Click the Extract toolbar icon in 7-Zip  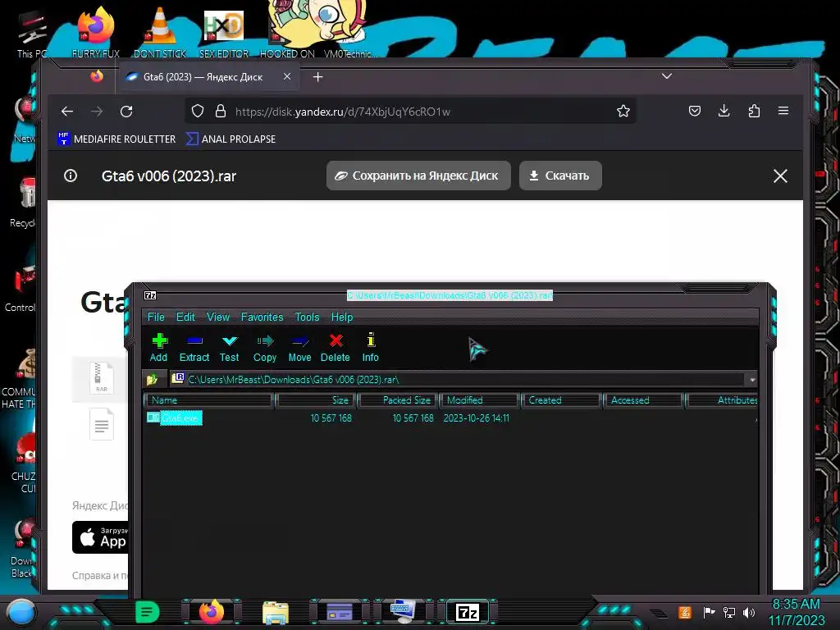(194, 347)
